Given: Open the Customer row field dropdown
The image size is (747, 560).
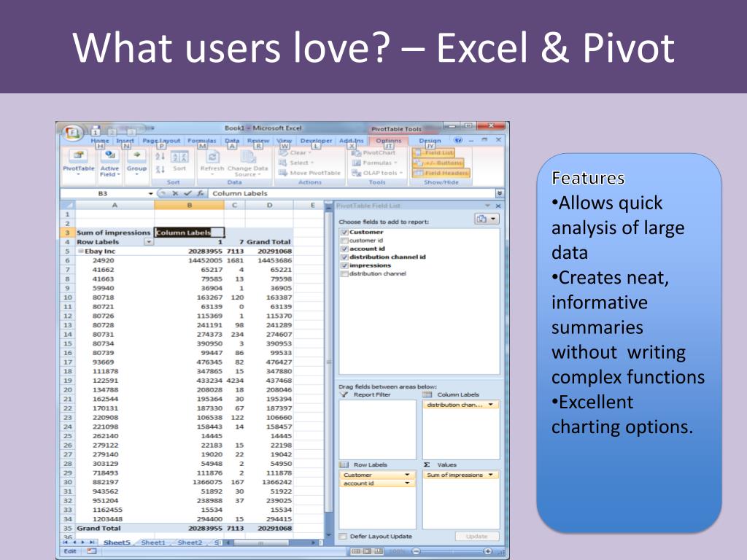Looking at the screenshot, I should tap(407, 475).
